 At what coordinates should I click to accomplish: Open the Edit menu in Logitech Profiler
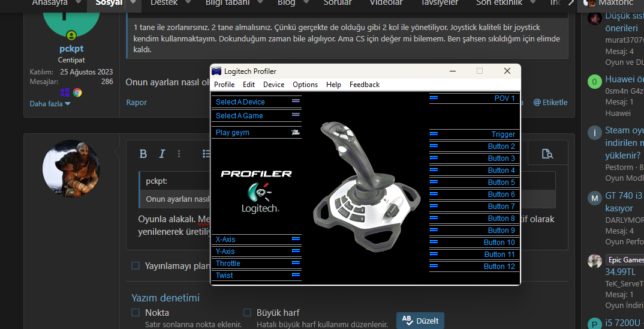click(x=248, y=84)
